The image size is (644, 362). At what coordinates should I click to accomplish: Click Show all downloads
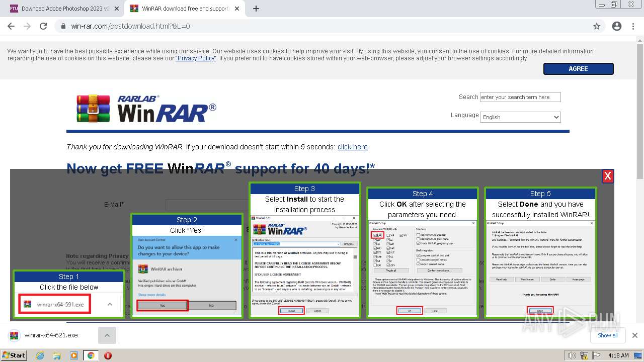(x=607, y=335)
